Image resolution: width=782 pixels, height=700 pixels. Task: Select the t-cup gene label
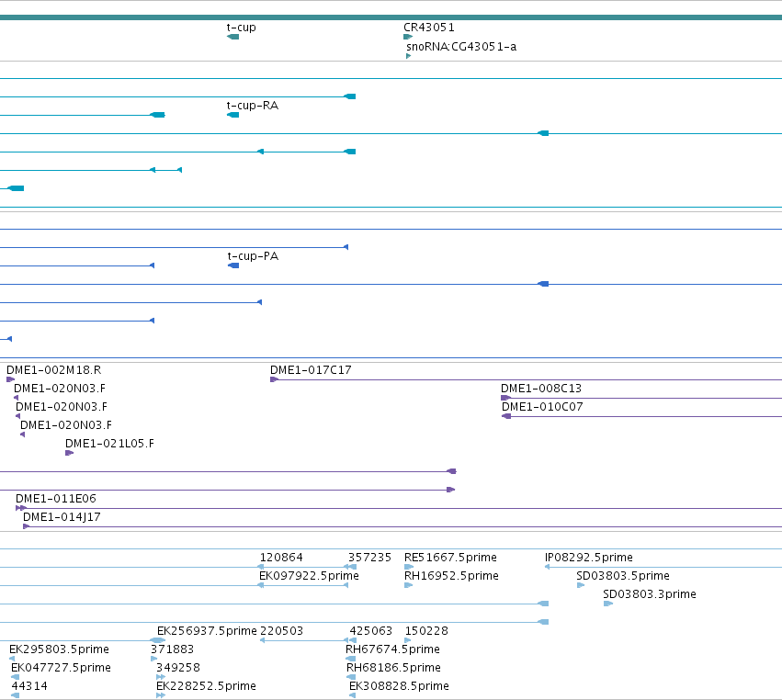click(242, 28)
